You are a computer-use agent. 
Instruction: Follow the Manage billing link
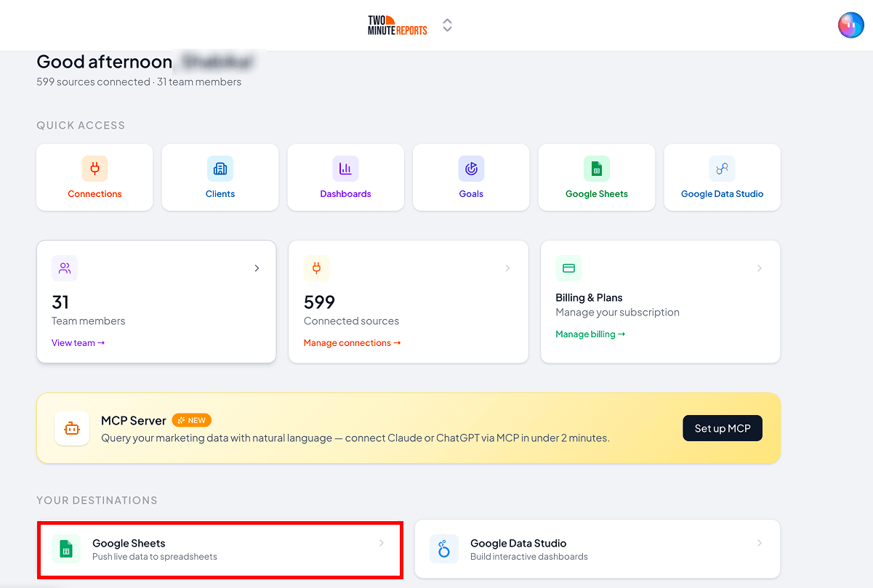pos(591,334)
